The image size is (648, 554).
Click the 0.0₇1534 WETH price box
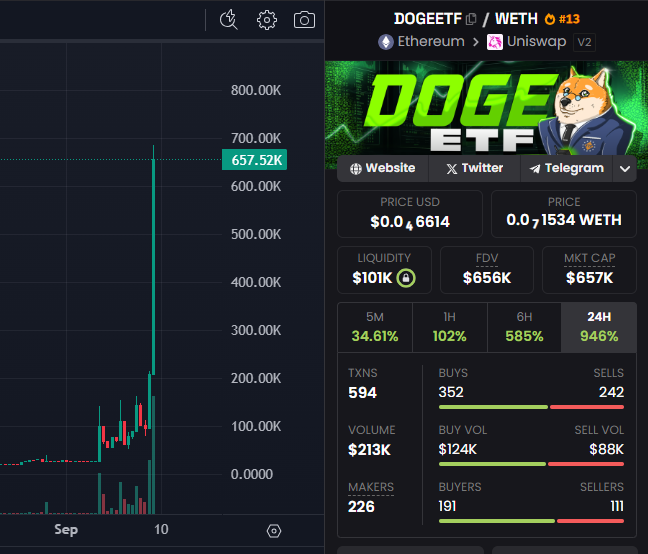coord(564,214)
